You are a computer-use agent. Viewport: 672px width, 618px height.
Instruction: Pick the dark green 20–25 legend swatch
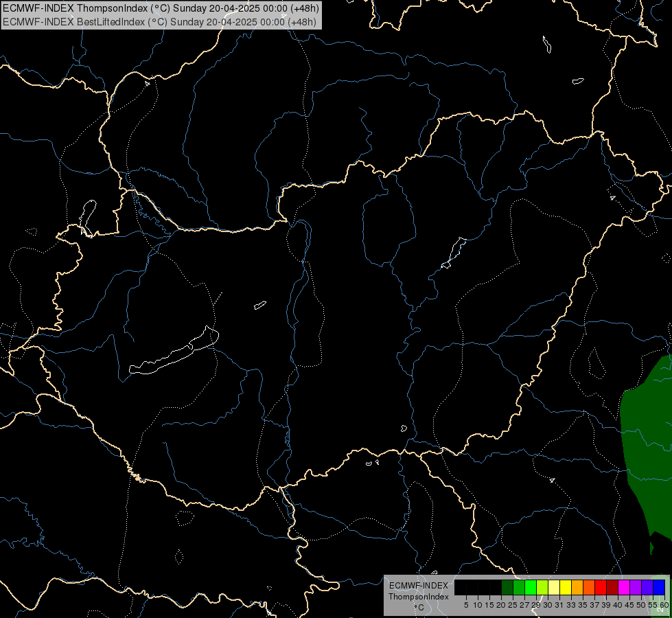tap(507, 587)
